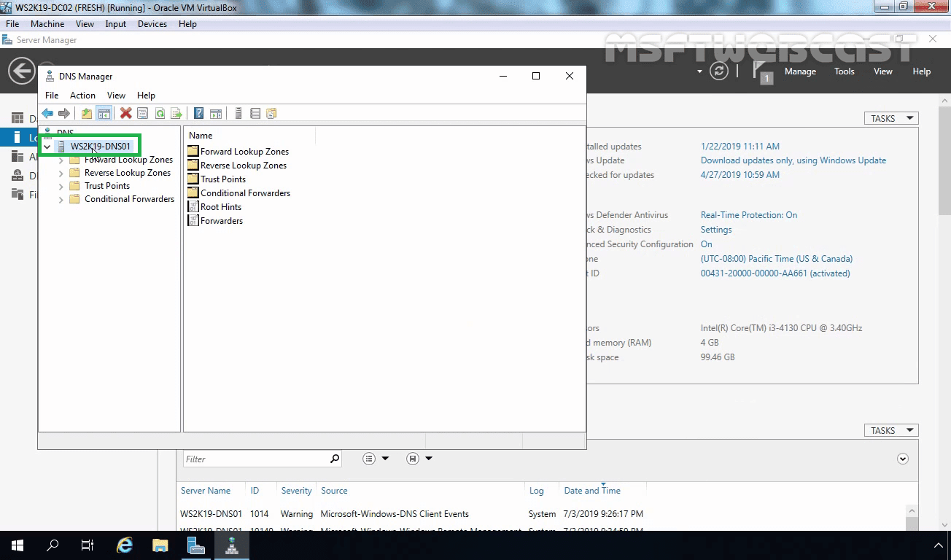Open the VirtualBox Machine menu
The image size is (951, 560).
point(47,24)
